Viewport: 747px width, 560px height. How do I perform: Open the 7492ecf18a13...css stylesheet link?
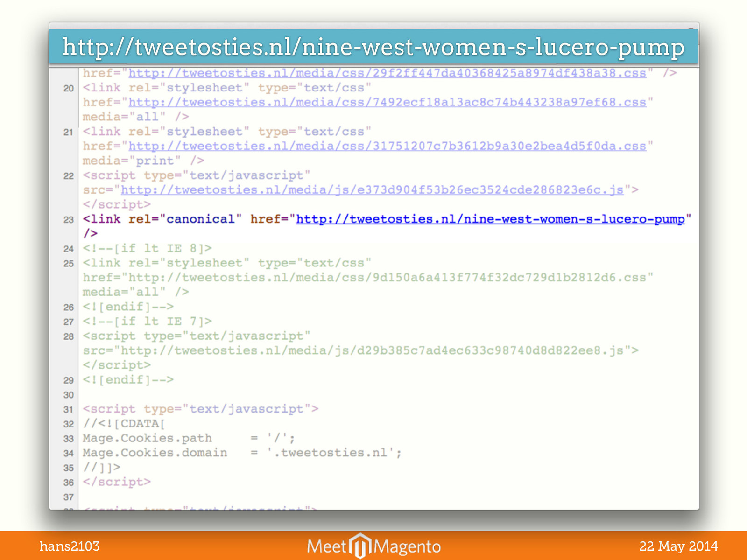coord(388,102)
